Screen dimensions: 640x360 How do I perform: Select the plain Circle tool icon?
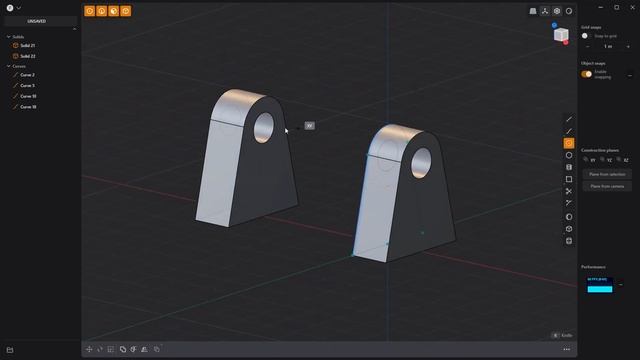coord(569,155)
